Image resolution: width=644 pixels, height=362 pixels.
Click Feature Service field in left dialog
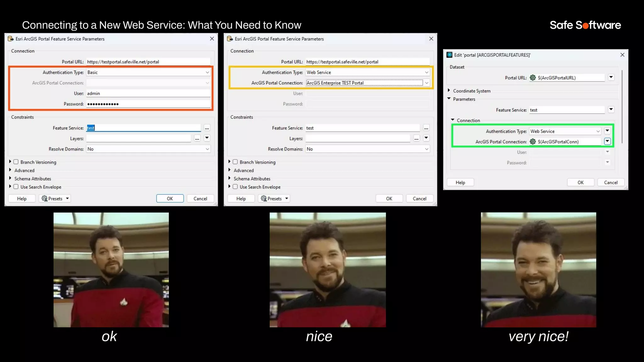point(143,128)
